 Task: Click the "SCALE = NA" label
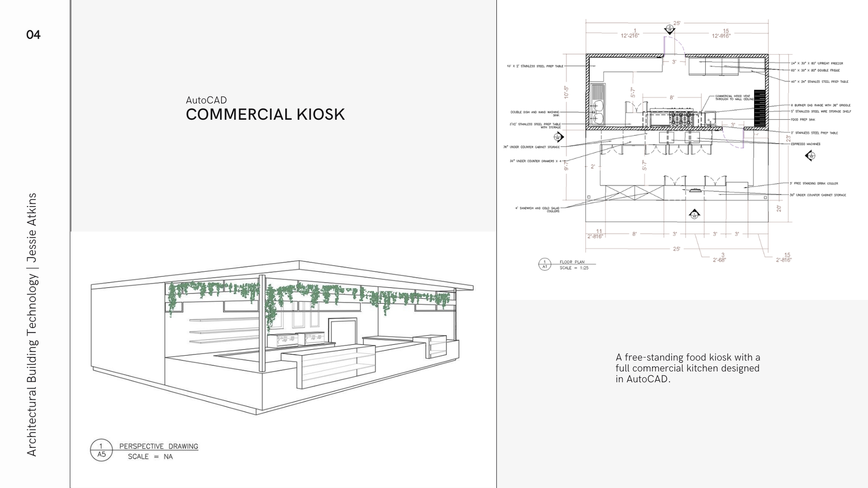click(150, 457)
